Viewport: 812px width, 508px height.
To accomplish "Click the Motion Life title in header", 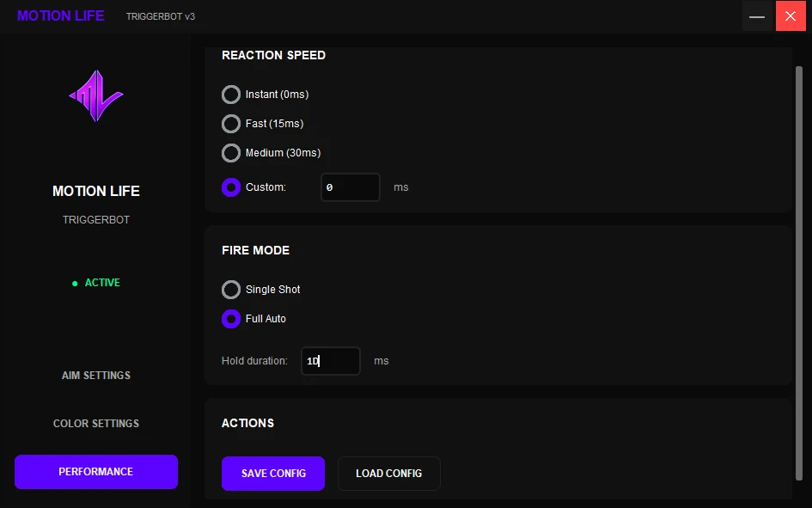I will (x=61, y=16).
